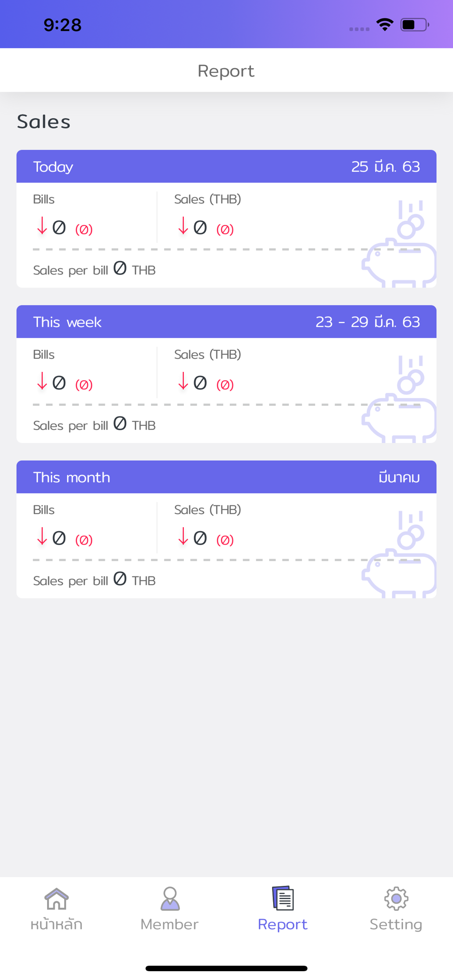Open the This week sales header
This screenshot has width=453, height=980.
coord(226,322)
